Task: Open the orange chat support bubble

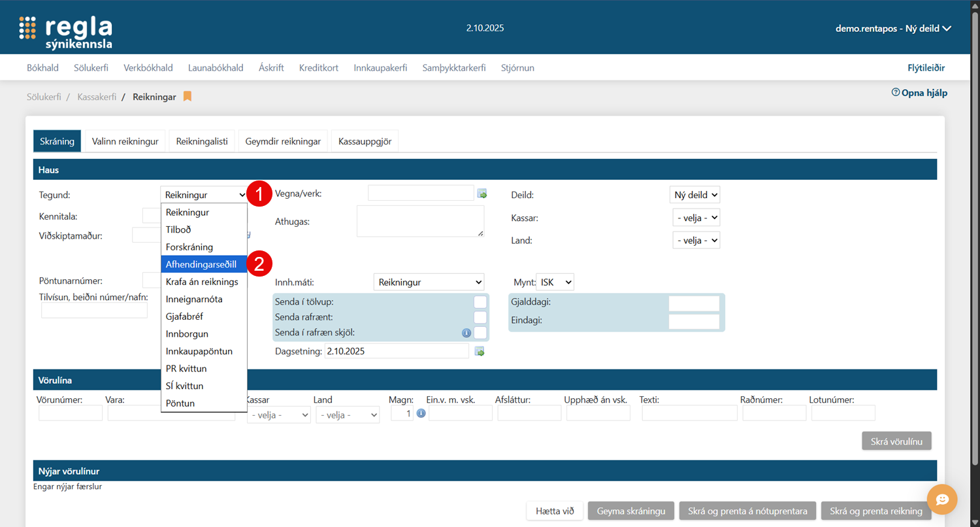Action: pos(941,500)
